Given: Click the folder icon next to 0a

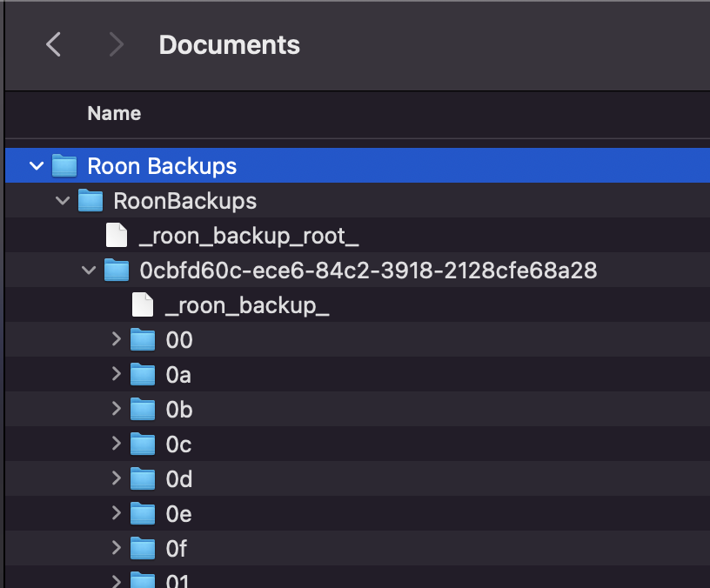Looking at the screenshot, I should (x=142, y=374).
